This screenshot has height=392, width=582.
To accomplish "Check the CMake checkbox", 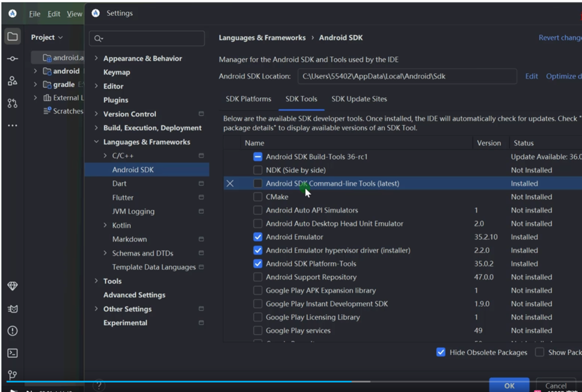I will (x=258, y=197).
